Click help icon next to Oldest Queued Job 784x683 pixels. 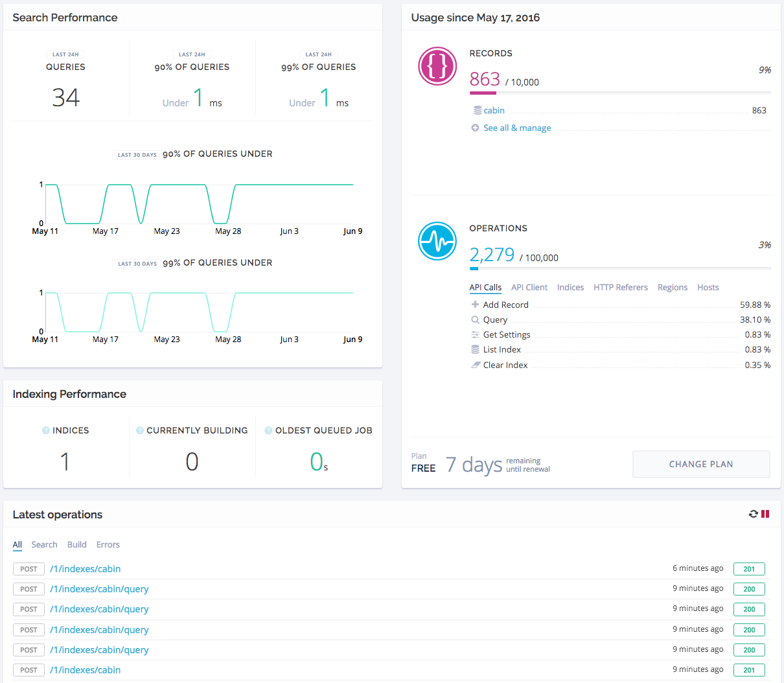tap(268, 430)
